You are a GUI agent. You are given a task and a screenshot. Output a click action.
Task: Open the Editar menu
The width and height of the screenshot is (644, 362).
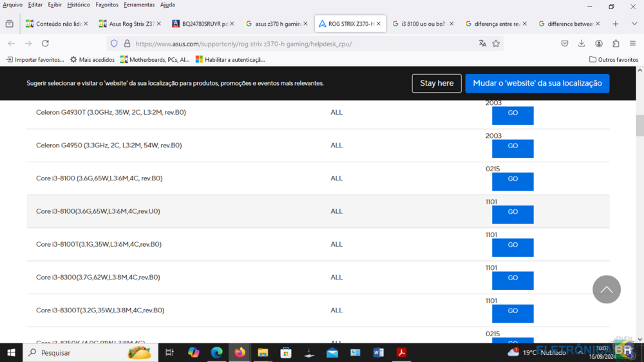click(x=35, y=5)
